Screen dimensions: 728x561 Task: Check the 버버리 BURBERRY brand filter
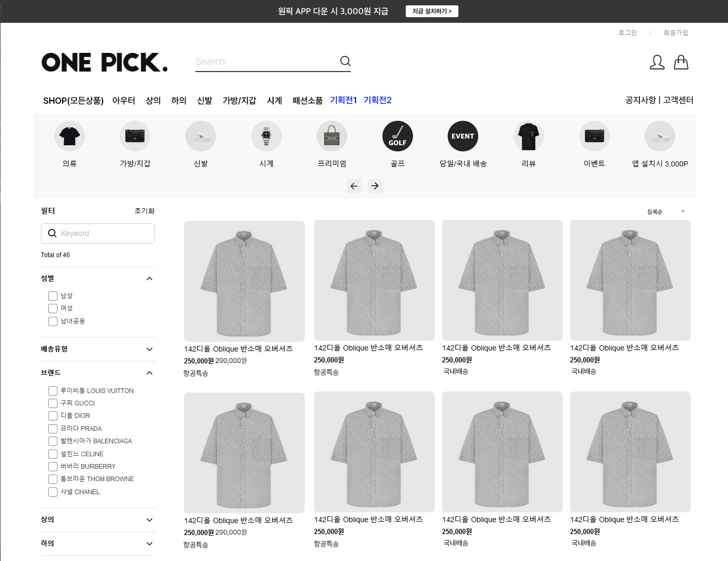53,467
